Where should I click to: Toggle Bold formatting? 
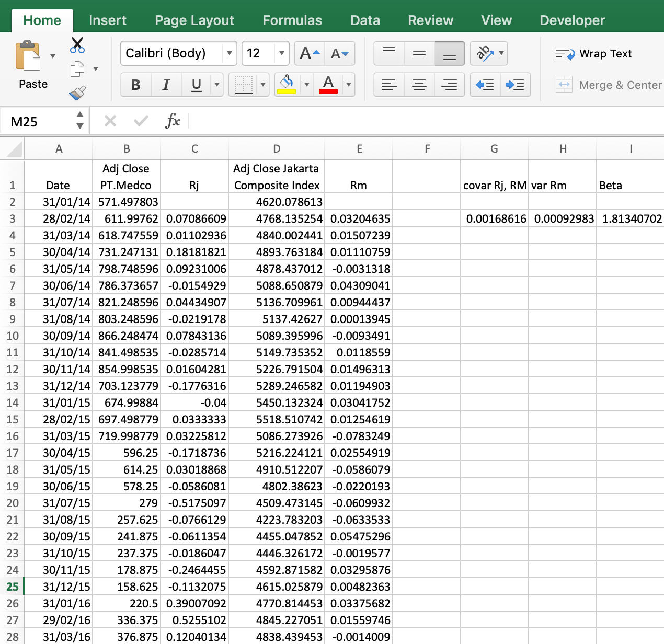coord(136,85)
